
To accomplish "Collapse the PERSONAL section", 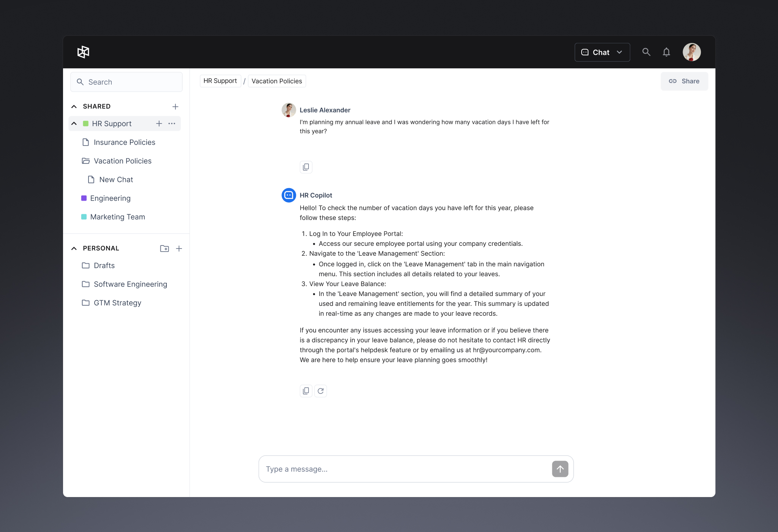I will coord(74,249).
